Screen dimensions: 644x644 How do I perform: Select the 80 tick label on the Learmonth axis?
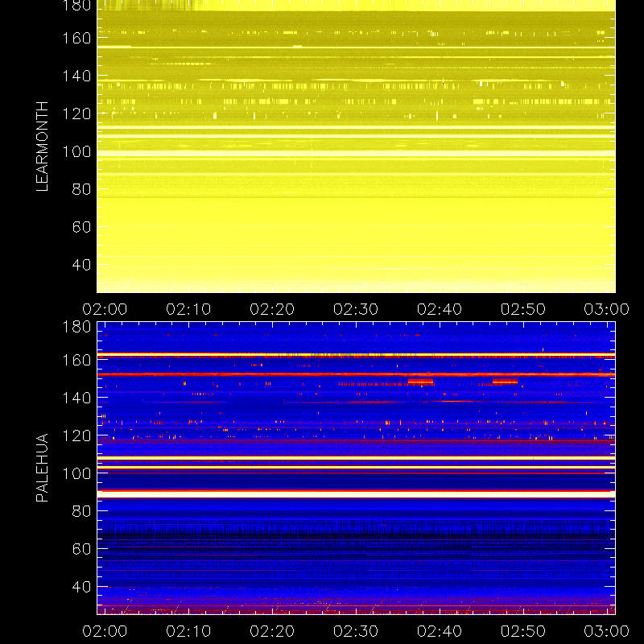pos(81,189)
